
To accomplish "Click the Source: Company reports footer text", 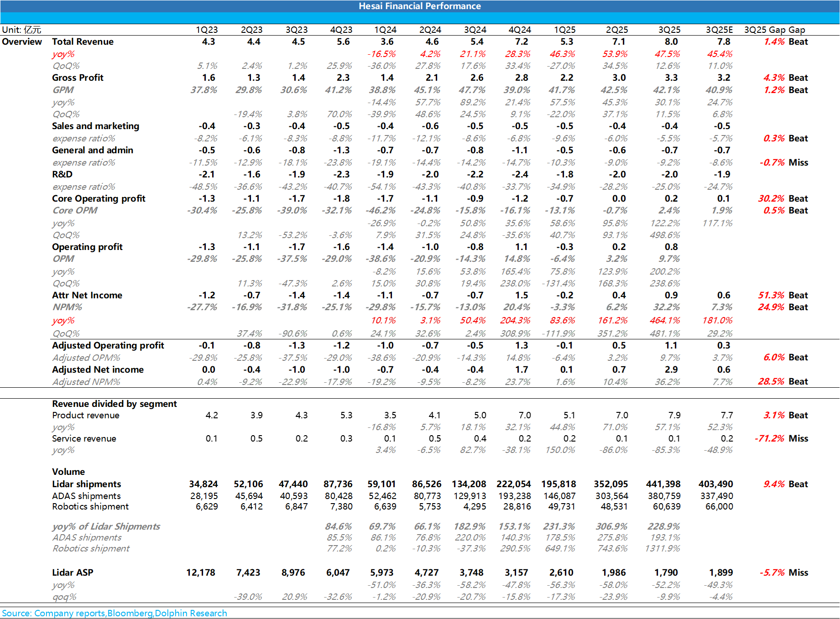I will (115, 613).
